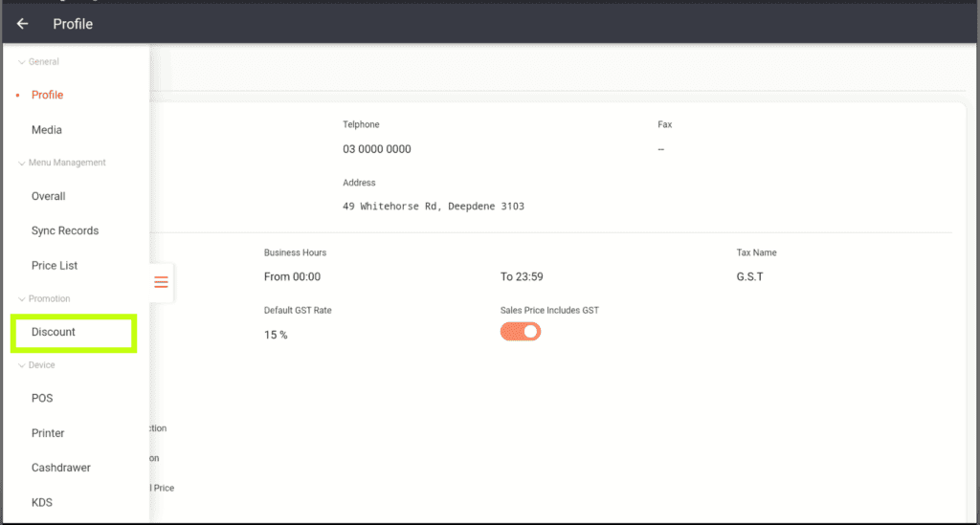Open POS device settings
This screenshot has height=525, width=980.
pos(42,398)
